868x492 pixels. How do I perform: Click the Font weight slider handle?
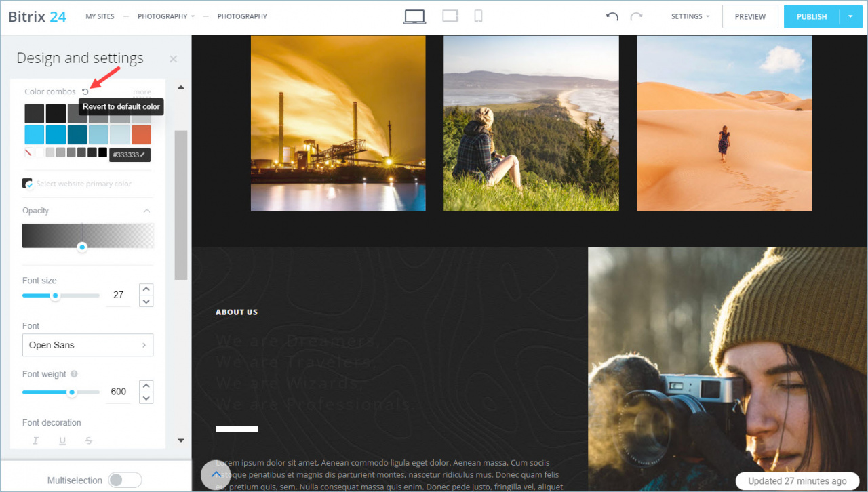[x=71, y=392]
